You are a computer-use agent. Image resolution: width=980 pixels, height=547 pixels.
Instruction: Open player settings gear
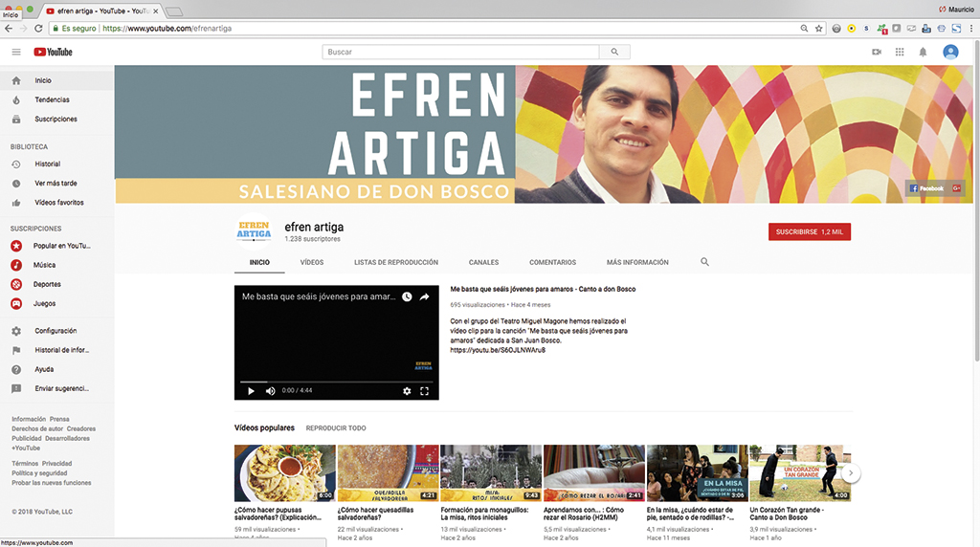point(407,391)
